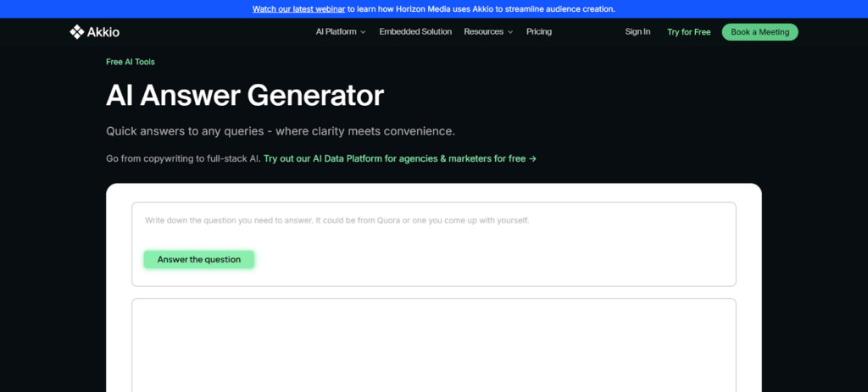This screenshot has height=392, width=868.
Task: Click the Free AI Tools breadcrumb link
Action: click(x=131, y=62)
